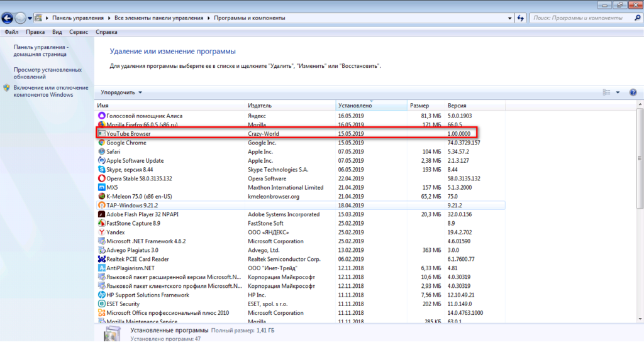The height and width of the screenshot is (362, 644).
Task: Sort by the Версия column header
Action: (474, 106)
